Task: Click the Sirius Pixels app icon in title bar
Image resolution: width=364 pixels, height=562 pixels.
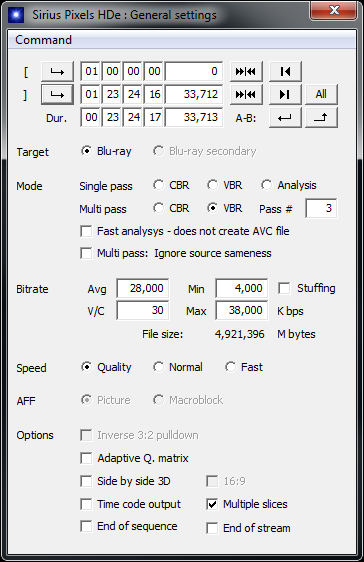Action: point(16,15)
